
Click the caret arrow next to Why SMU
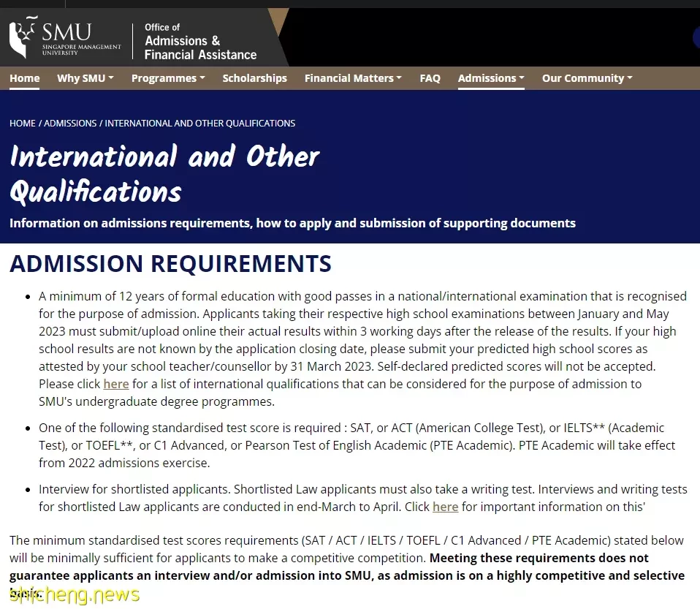(x=111, y=77)
